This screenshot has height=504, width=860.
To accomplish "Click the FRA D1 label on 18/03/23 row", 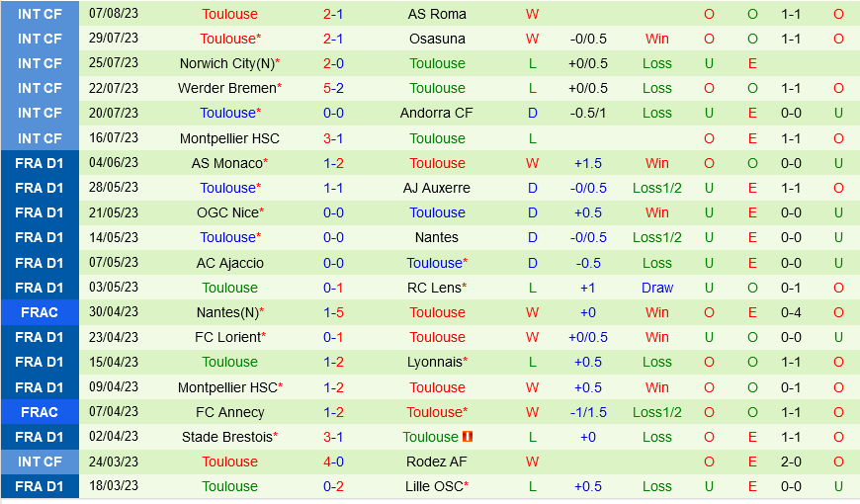I will click(x=40, y=486).
